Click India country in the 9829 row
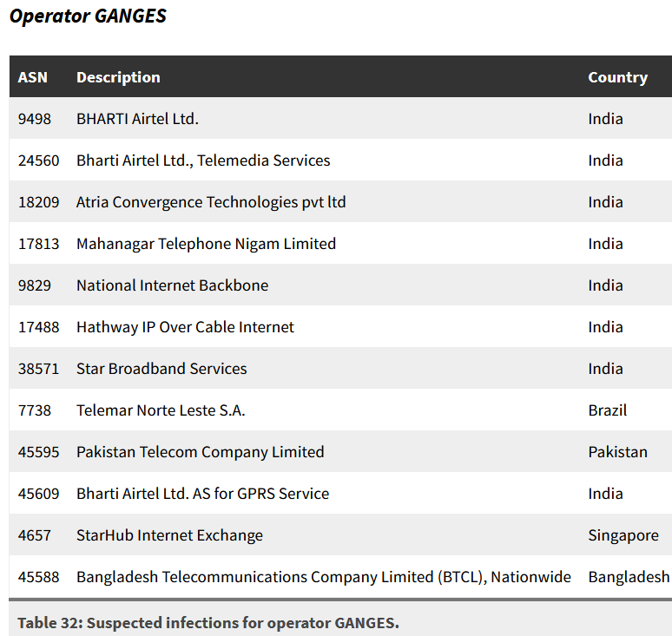The width and height of the screenshot is (672, 636). (605, 285)
